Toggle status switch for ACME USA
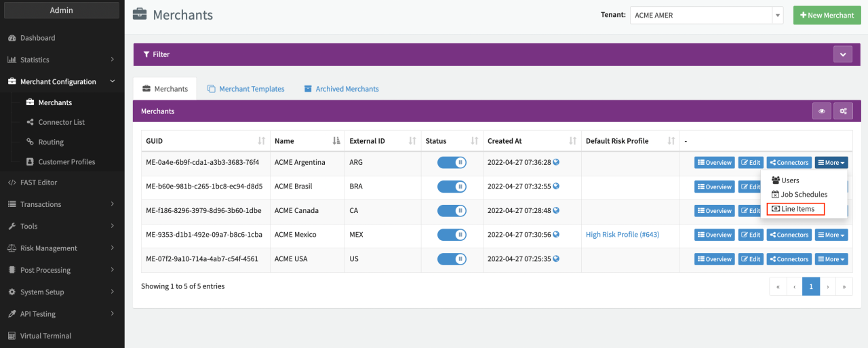Viewport: 868px width, 348px height. (452, 258)
